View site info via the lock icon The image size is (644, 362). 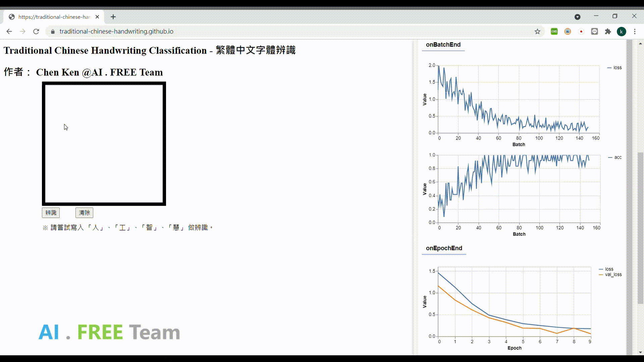coord(53,32)
